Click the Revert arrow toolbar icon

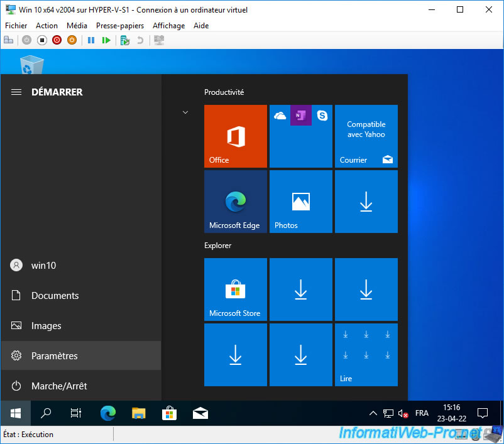click(x=140, y=40)
